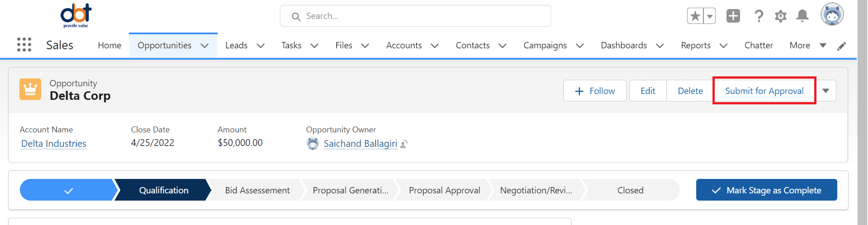Click the Favorites star icon
Image resolution: width=868 pixels, height=225 pixels.
tap(695, 16)
